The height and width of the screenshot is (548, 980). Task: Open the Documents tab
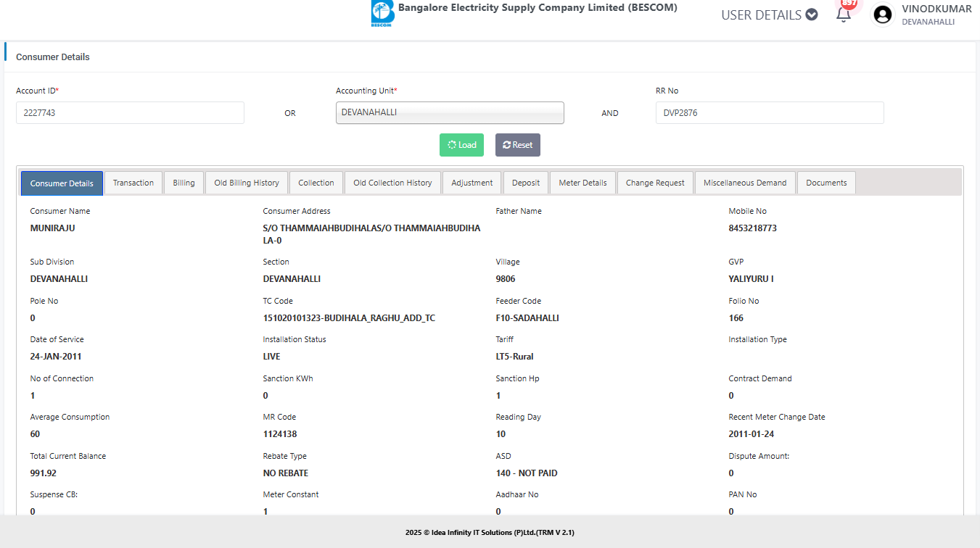click(x=826, y=183)
